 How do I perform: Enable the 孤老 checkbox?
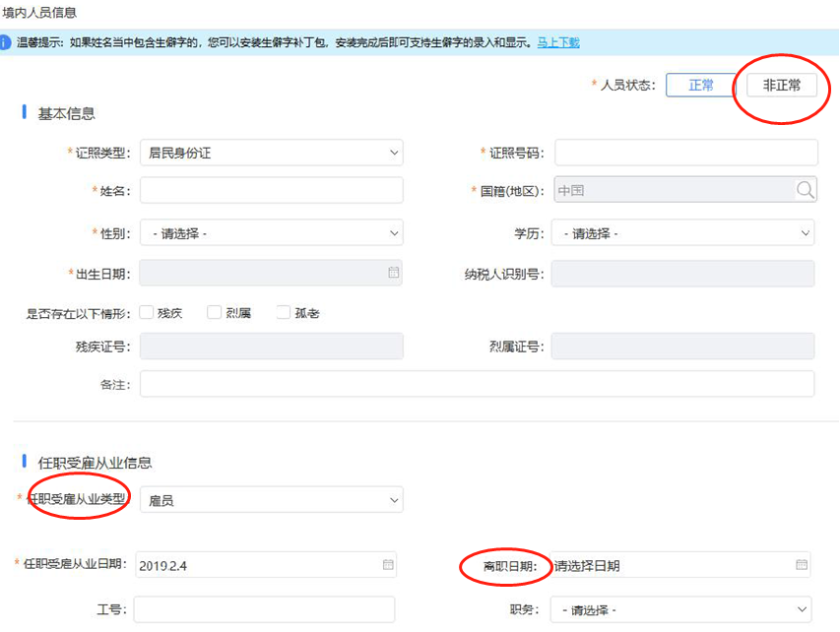[284, 313]
